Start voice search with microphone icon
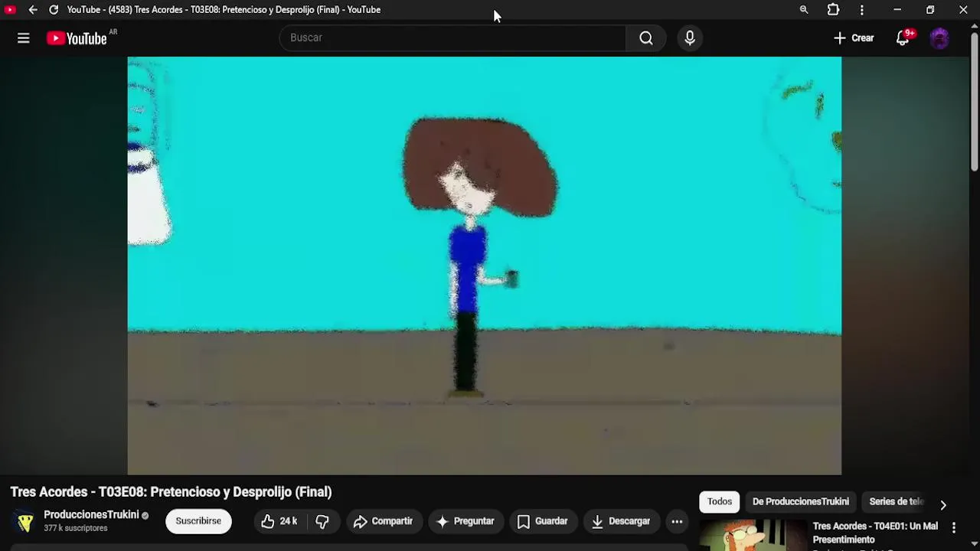 pyautogui.click(x=690, y=37)
